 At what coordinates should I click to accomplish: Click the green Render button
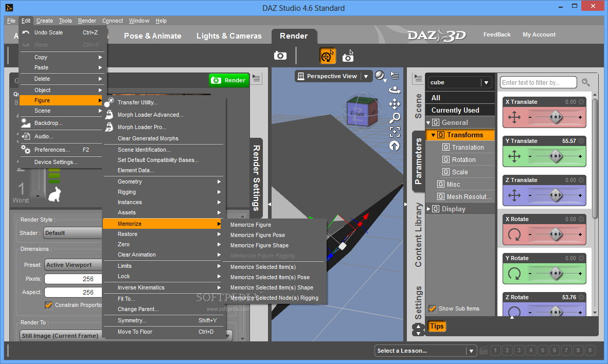click(x=229, y=80)
